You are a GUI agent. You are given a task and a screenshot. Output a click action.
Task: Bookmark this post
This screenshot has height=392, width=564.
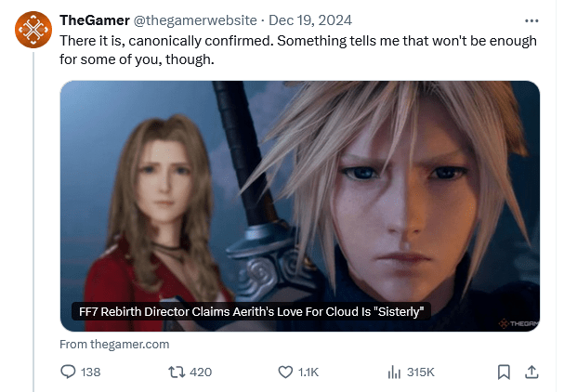click(504, 372)
